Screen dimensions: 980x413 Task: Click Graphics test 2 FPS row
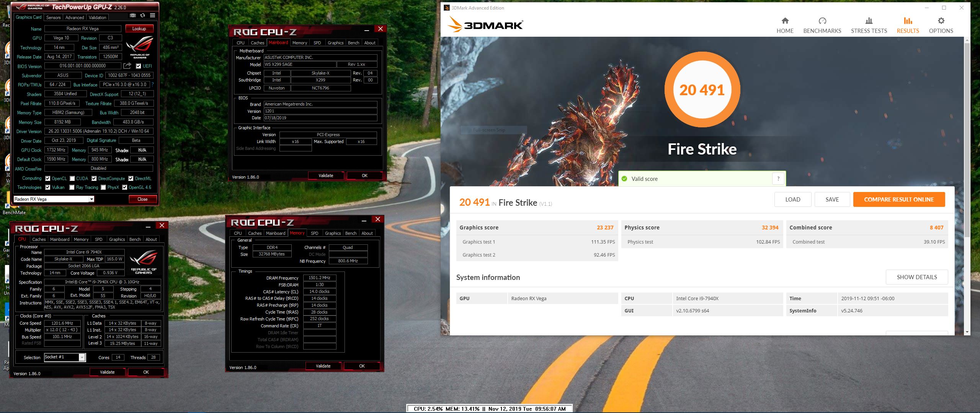tap(537, 255)
